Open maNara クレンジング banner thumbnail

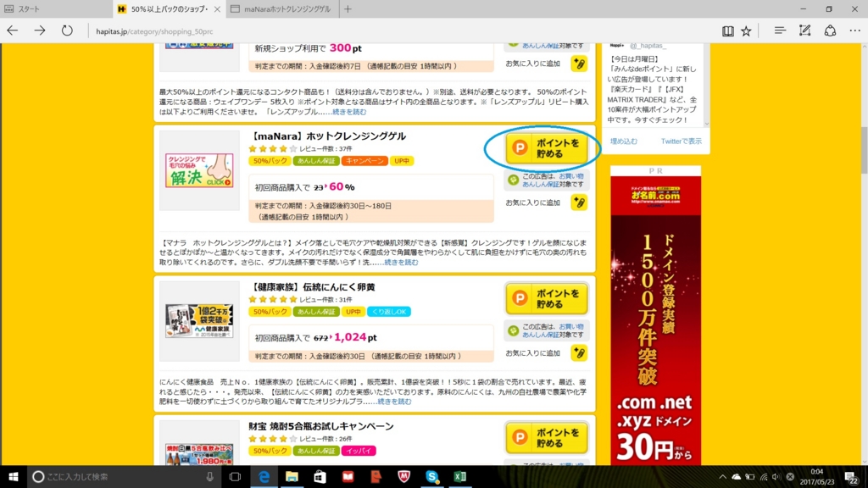pyautogui.click(x=199, y=170)
